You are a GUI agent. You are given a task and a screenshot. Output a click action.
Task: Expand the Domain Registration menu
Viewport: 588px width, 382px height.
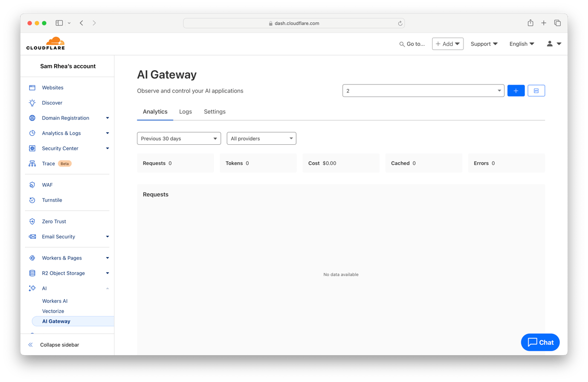pyautogui.click(x=107, y=118)
